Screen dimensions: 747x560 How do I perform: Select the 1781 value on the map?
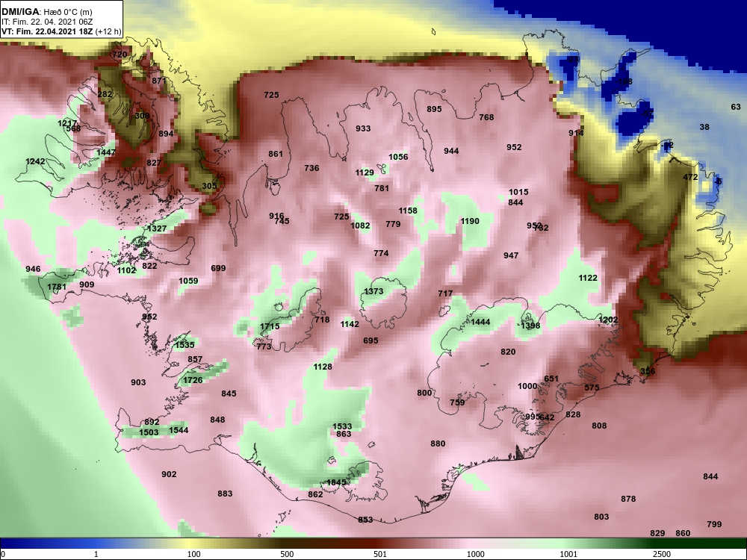[57, 287]
